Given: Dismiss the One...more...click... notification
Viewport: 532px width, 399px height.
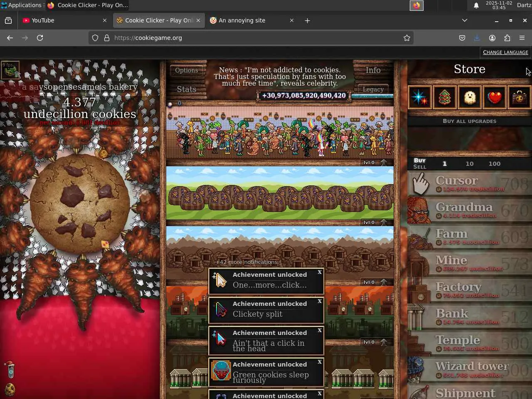Looking at the screenshot, I should point(320,272).
